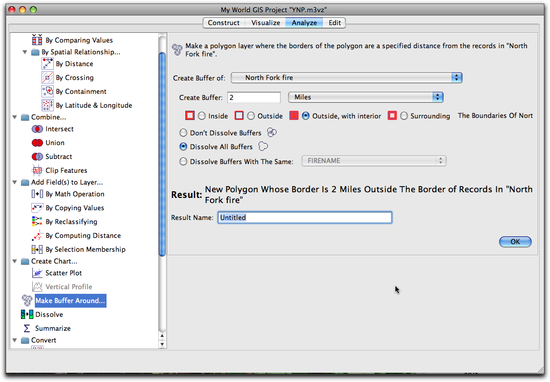Collapse the Combine folder triangle
Screen dimensions: 550x382
tap(15, 117)
